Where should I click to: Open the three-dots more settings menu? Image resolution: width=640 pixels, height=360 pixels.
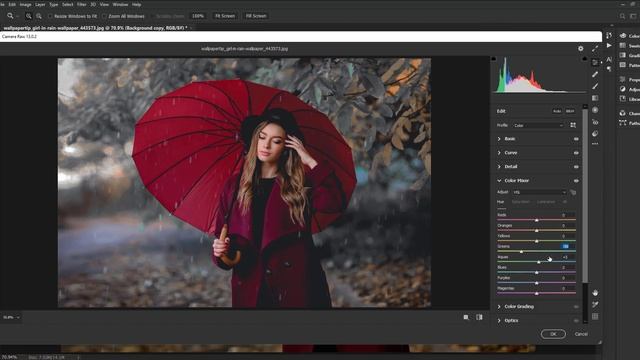pos(595,144)
